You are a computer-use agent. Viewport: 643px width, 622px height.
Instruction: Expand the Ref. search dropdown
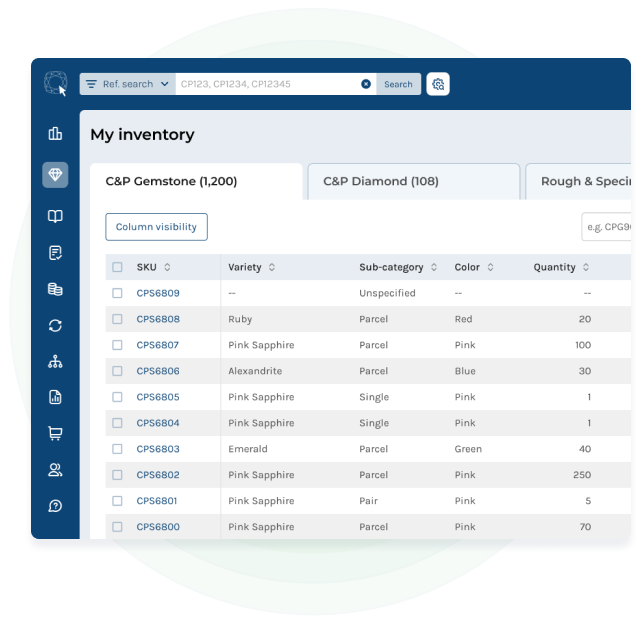click(127, 84)
